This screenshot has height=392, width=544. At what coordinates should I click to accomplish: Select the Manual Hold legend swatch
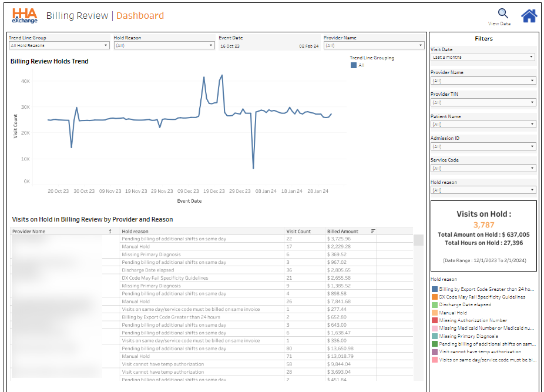pyautogui.click(x=434, y=313)
